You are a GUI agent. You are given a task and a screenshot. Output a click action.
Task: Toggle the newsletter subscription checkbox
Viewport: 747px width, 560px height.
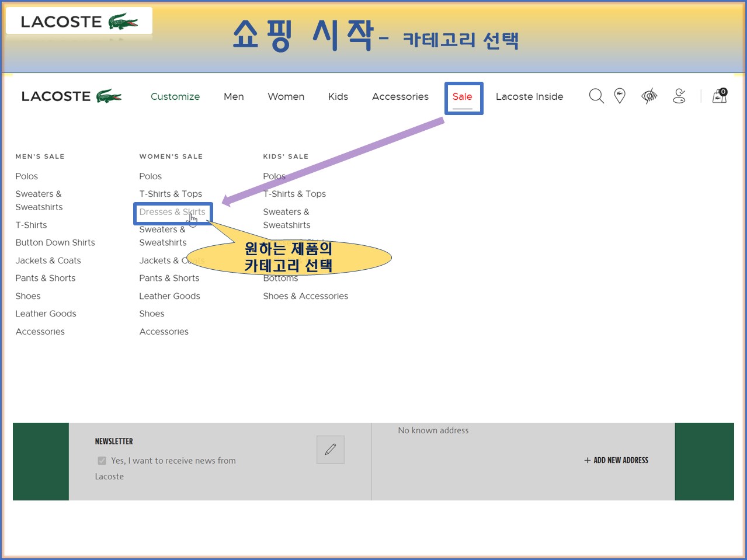[x=102, y=461]
